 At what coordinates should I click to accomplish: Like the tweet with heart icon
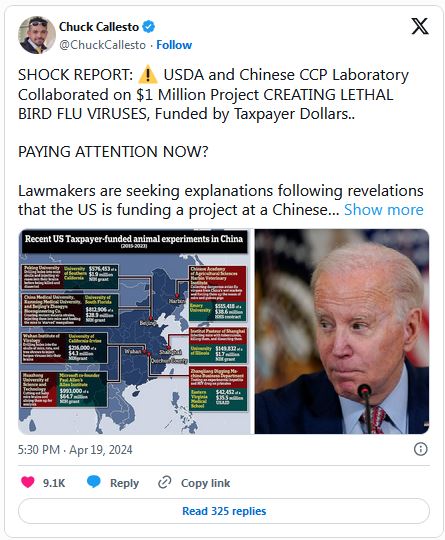28,482
